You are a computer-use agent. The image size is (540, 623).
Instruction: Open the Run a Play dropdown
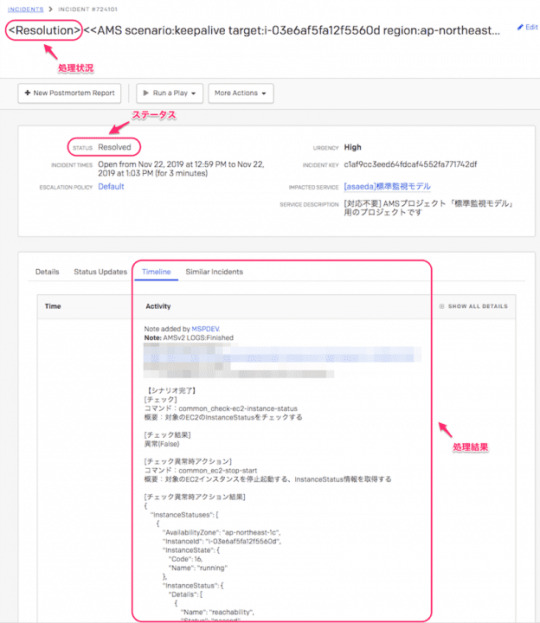169,93
